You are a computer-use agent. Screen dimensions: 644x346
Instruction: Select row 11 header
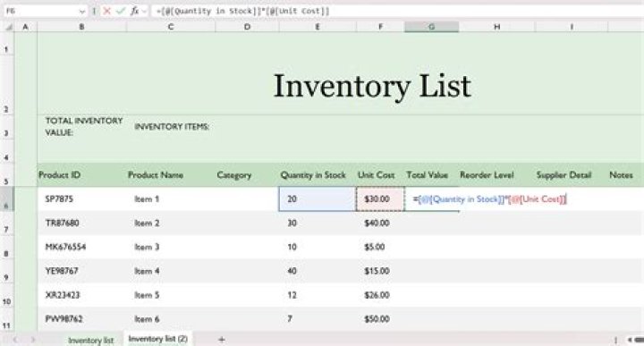7,320
